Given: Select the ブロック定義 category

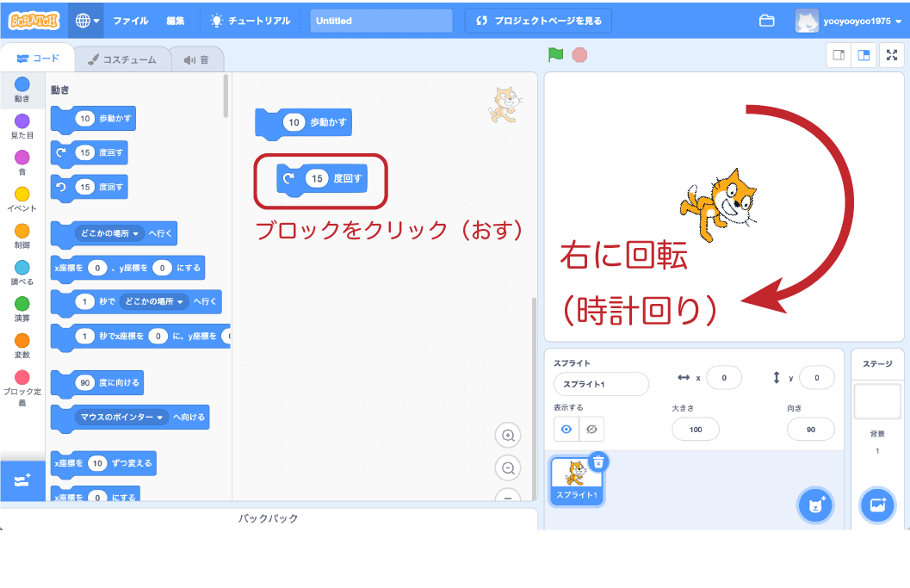Looking at the screenshot, I should pyautogui.click(x=22, y=388).
